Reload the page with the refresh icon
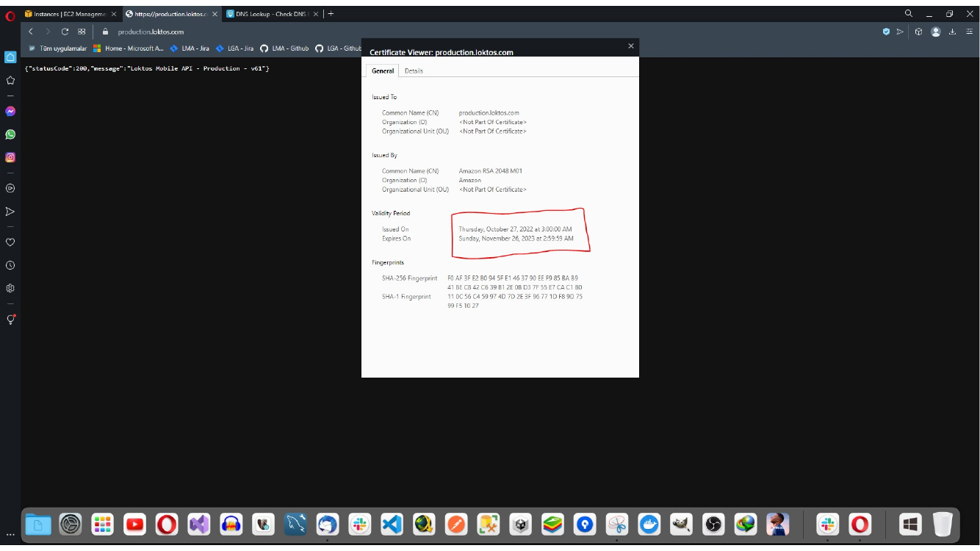 click(65, 32)
